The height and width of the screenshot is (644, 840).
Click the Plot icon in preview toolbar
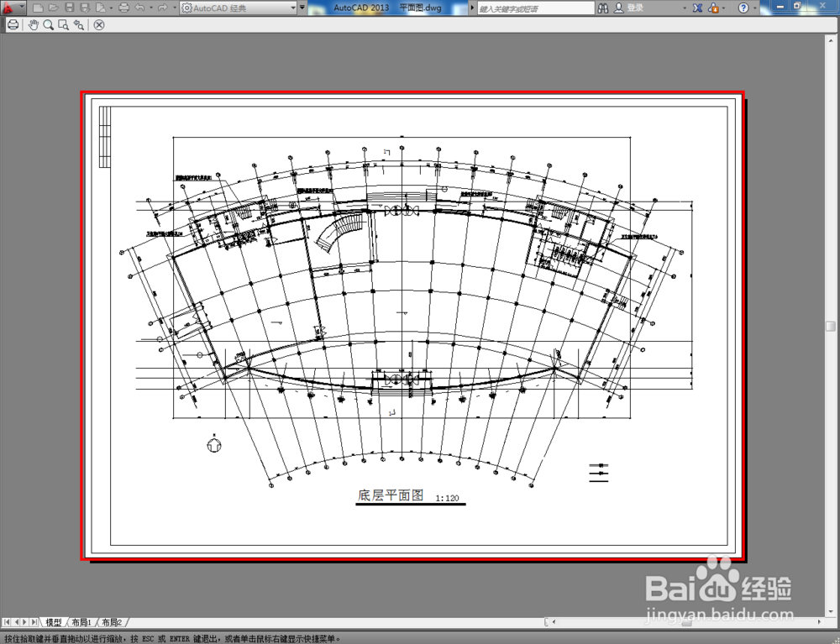click(13, 24)
